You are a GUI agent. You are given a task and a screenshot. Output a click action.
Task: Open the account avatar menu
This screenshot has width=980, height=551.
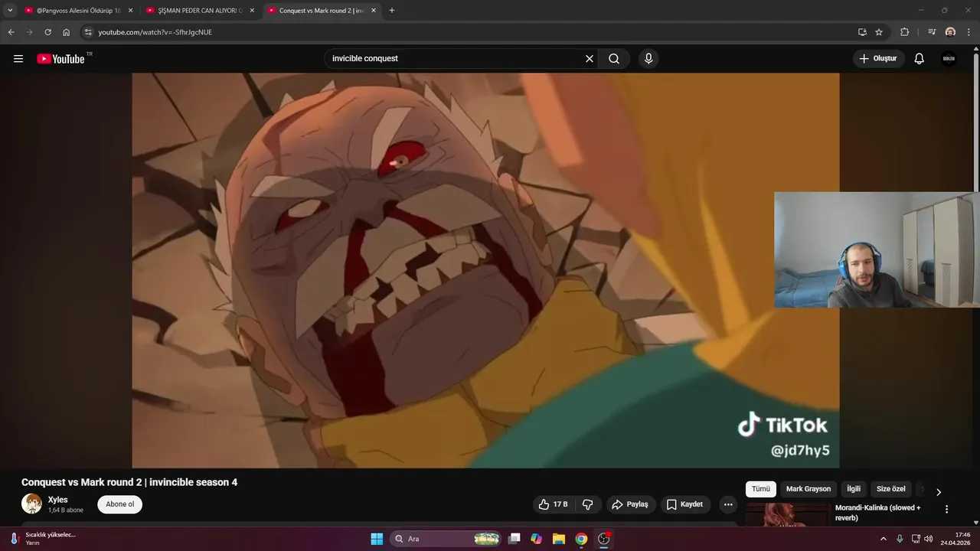click(x=949, y=59)
